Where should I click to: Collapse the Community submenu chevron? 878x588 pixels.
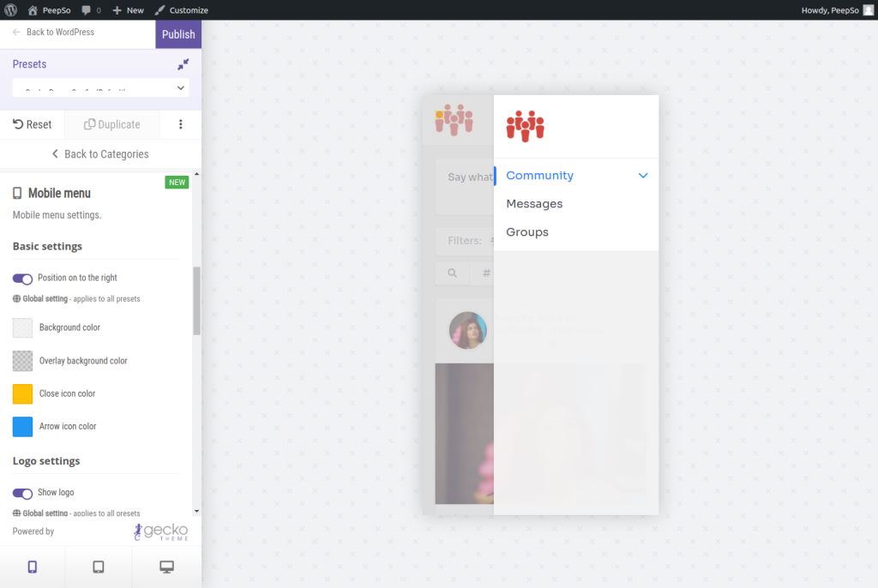pyautogui.click(x=643, y=175)
